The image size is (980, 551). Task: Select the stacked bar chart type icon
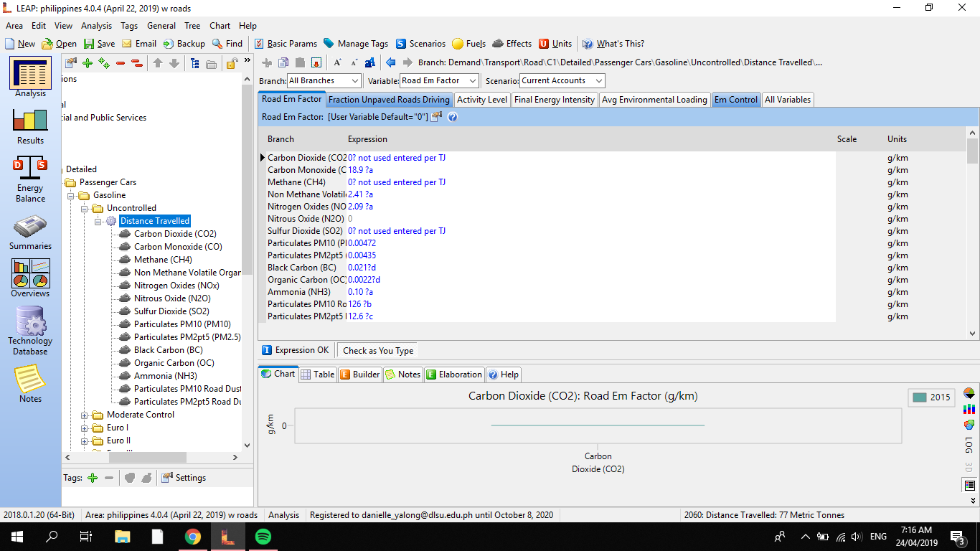tap(969, 409)
